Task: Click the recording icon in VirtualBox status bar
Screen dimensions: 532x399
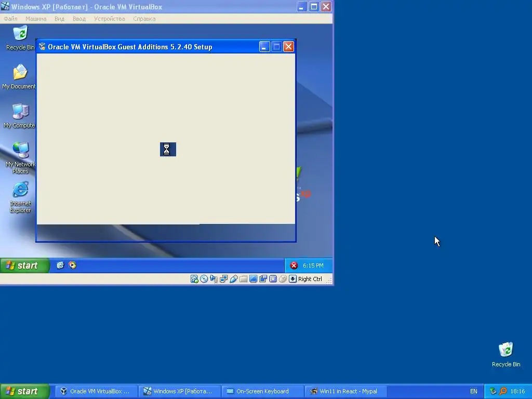Action: 263,279
